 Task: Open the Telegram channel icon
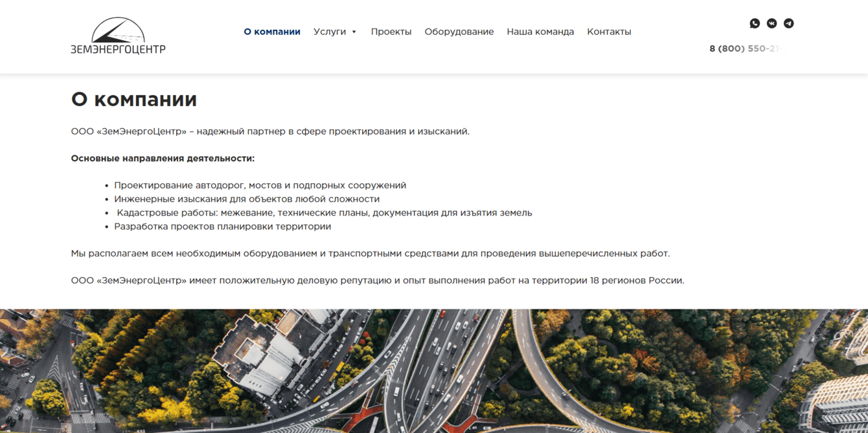click(788, 23)
